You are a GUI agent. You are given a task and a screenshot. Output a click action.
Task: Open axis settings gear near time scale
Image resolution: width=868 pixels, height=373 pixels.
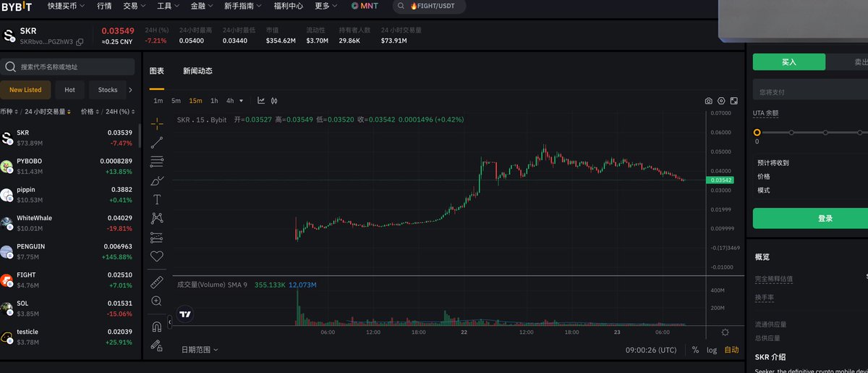tap(726, 332)
